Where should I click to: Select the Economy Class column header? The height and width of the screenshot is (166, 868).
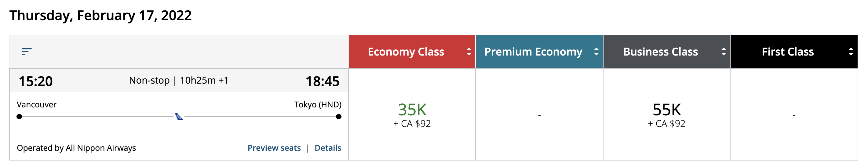pos(406,52)
